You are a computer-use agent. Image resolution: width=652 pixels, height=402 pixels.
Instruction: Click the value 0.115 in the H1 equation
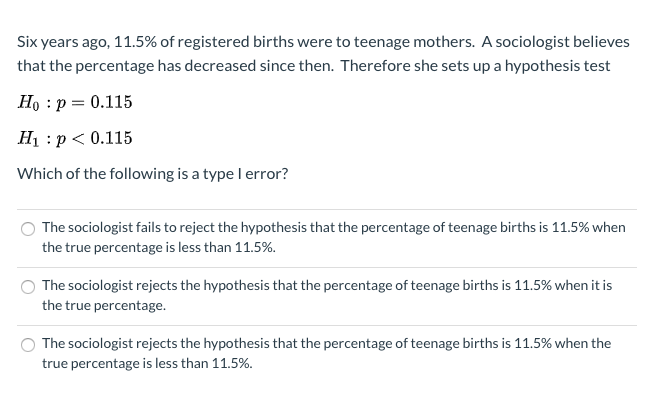point(111,138)
